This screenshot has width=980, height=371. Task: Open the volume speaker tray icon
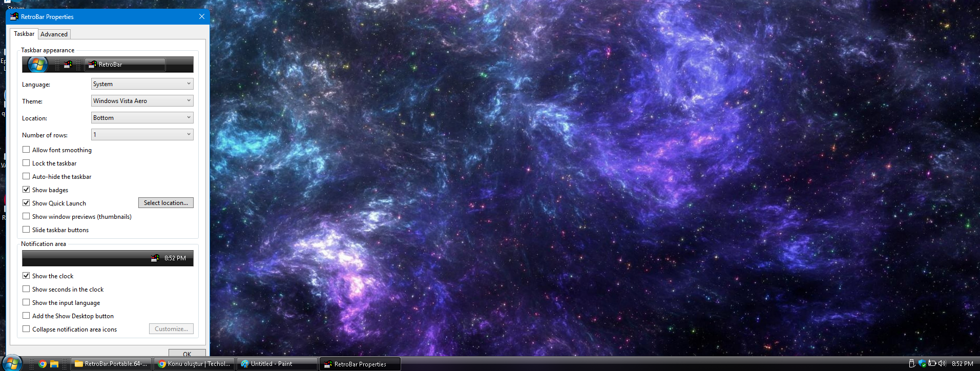[x=942, y=363]
